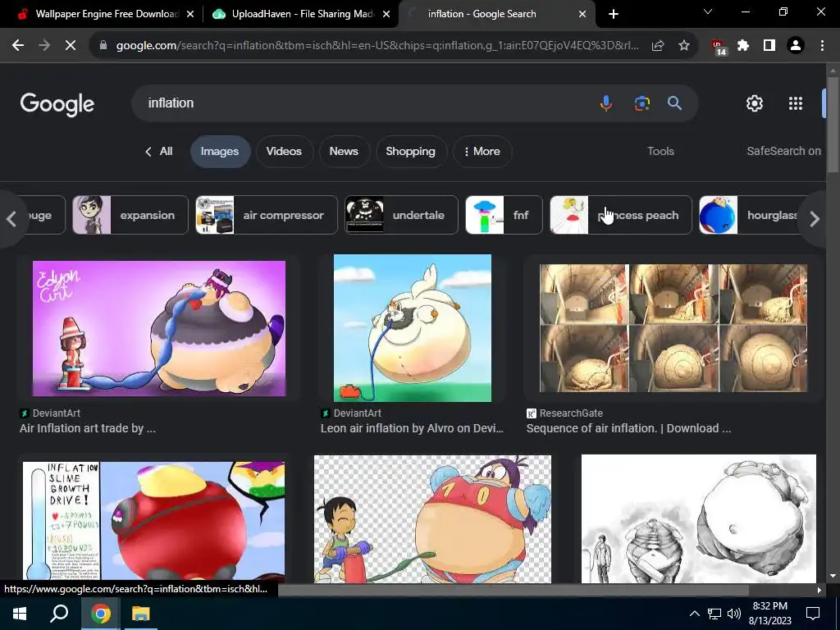Open 'Leon air inflation by Alvro' link
The width and height of the screenshot is (840, 630).
click(x=412, y=428)
